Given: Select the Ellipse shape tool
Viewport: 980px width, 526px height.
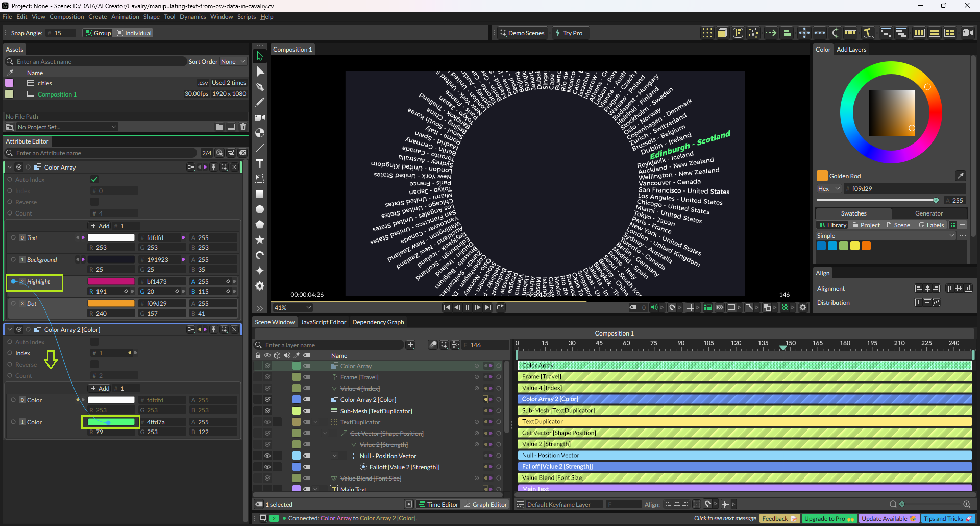Looking at the screenshot, I should pyautogui.click(x=260, y=209).
